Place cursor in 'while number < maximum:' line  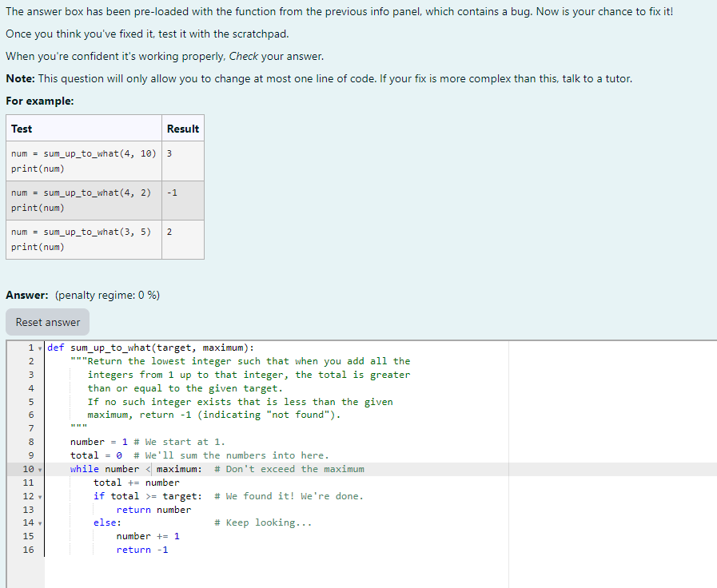point(136,469)
